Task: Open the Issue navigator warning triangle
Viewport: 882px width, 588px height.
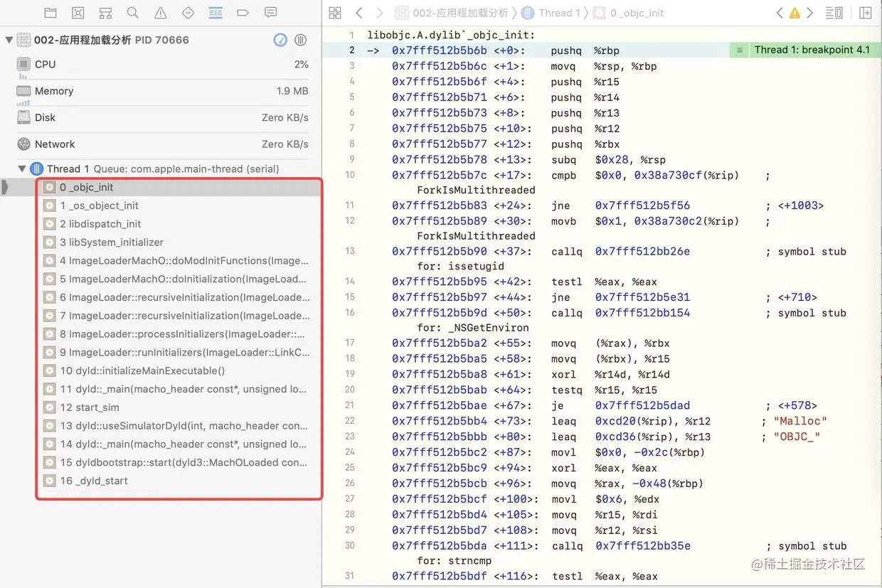Action: (161, 13)
